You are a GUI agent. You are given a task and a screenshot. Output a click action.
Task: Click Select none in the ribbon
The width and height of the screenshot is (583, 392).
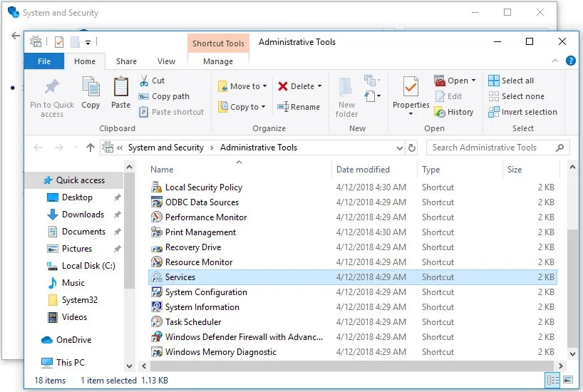click(516, 96)
